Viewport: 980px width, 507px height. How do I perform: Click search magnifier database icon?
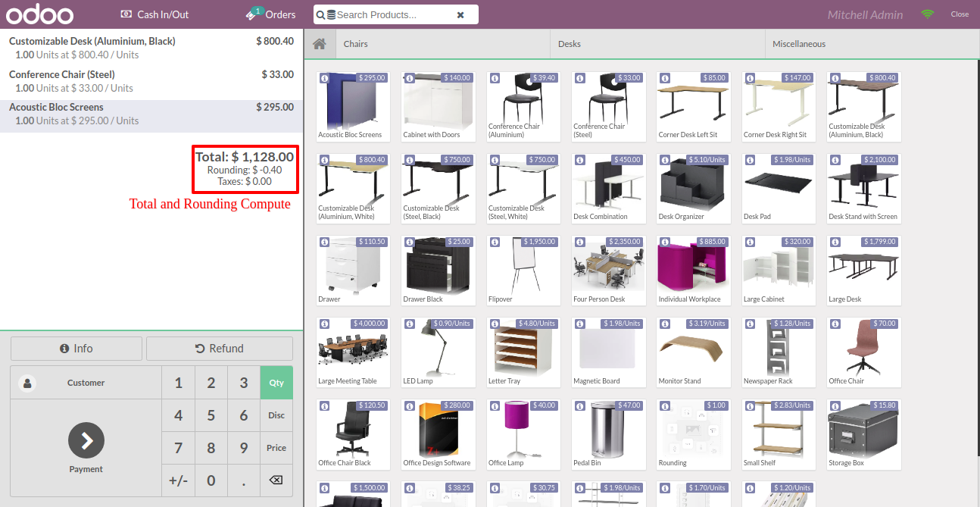pos(326,15)
